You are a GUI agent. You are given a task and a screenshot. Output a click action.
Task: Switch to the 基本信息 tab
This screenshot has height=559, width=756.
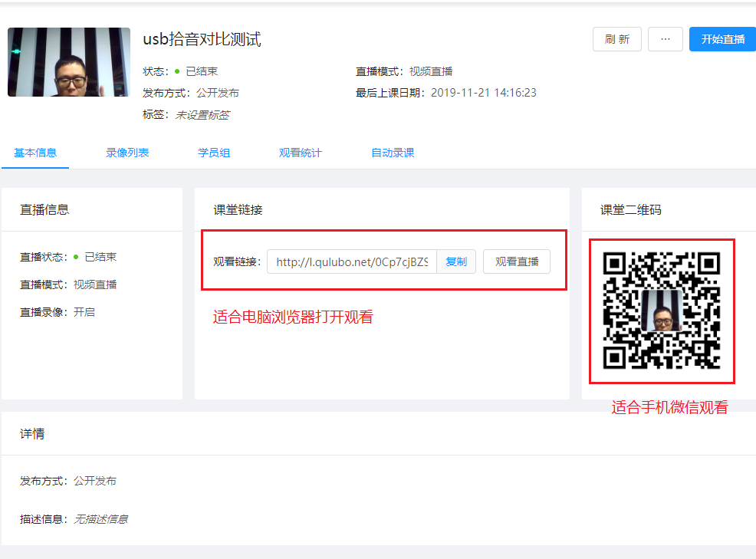click(35, 153)
